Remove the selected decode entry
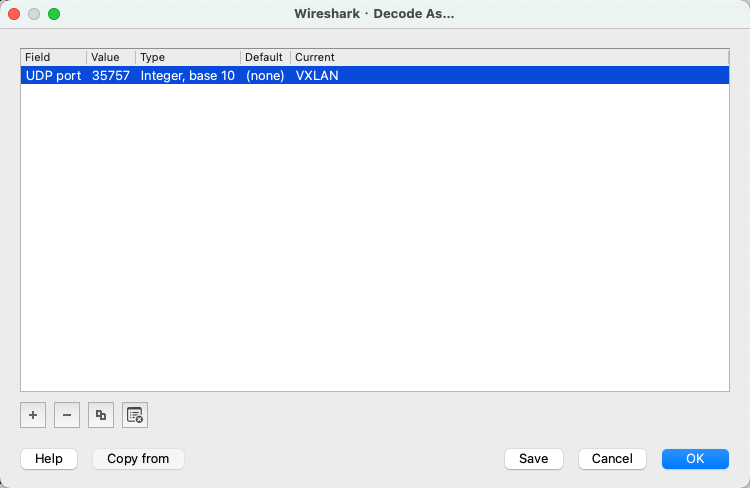 click(x=67, y=415)
